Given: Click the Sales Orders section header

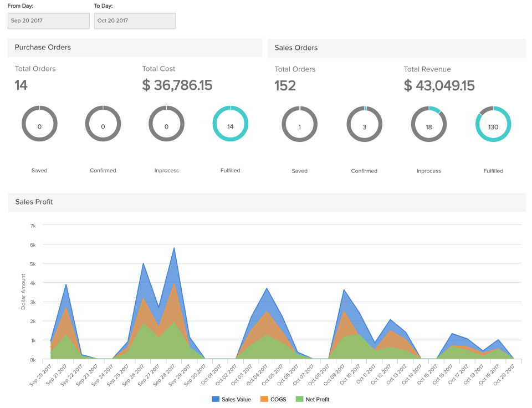Looking at the screenshot, I should (x=397, y=48).
